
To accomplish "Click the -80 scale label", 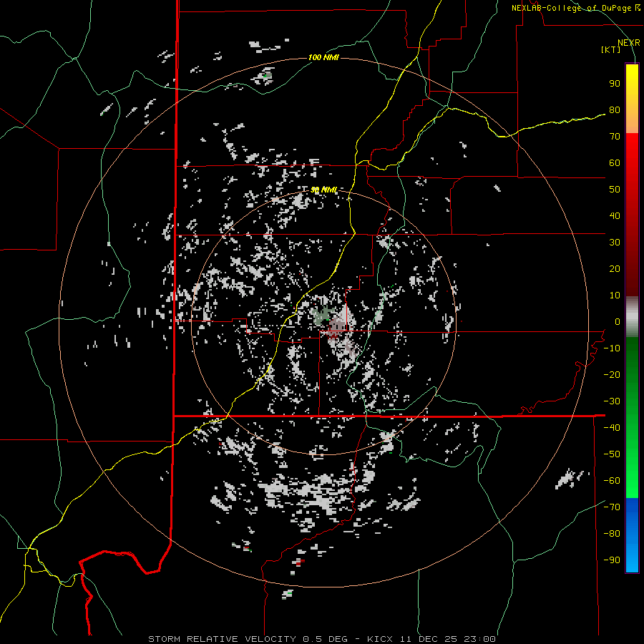I will [x=612, y=534].
